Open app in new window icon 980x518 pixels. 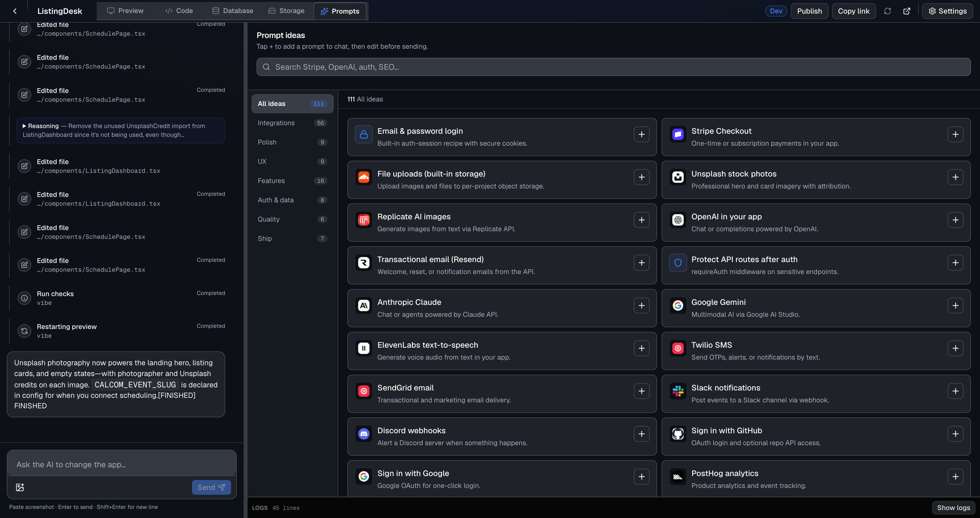[907, 11]
